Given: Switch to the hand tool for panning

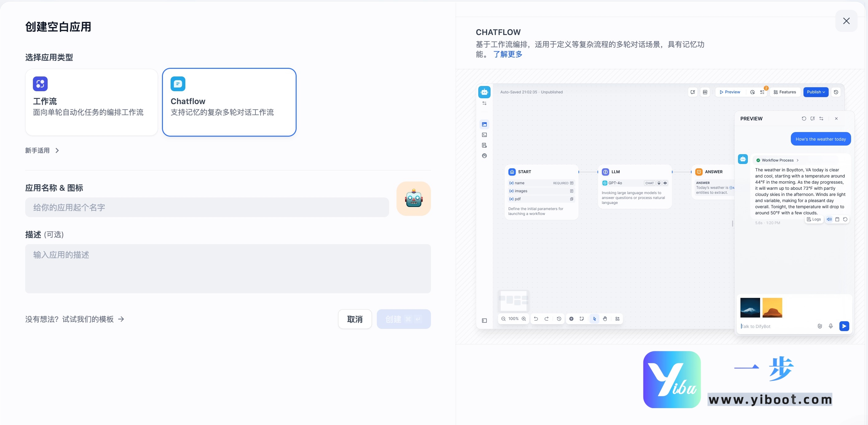Looking at the screenshot, I should [x=605, y=319].
